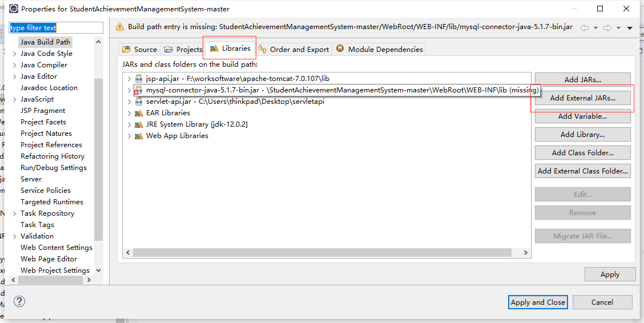Expand Task Repository in sidebar
The image size is (644, 323).
15,213
